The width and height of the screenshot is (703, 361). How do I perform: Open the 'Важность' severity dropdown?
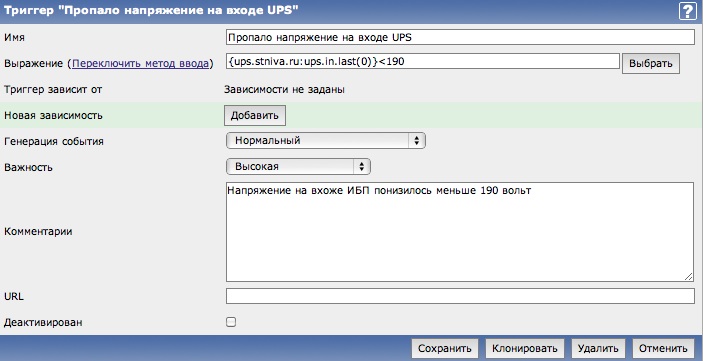299,166
